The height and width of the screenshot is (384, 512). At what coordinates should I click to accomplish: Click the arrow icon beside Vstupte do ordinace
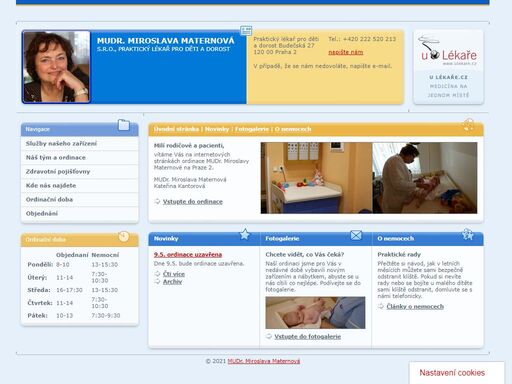[x=157, y=201]
